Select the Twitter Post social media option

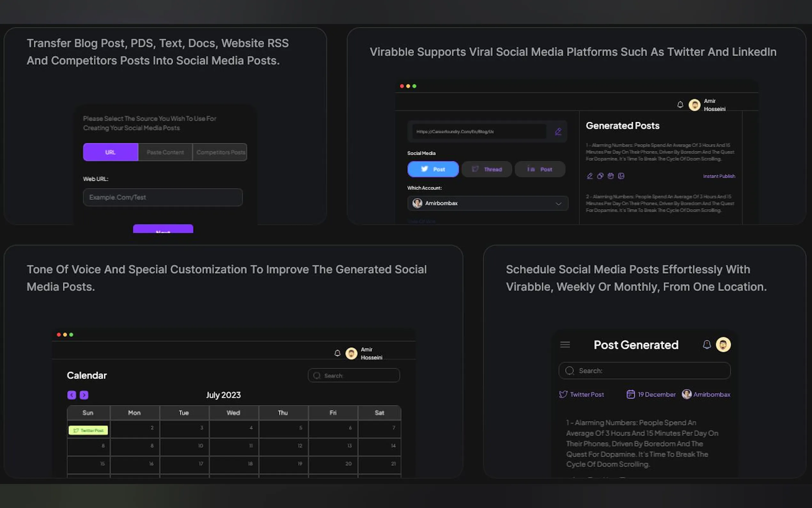pos(433,169)
